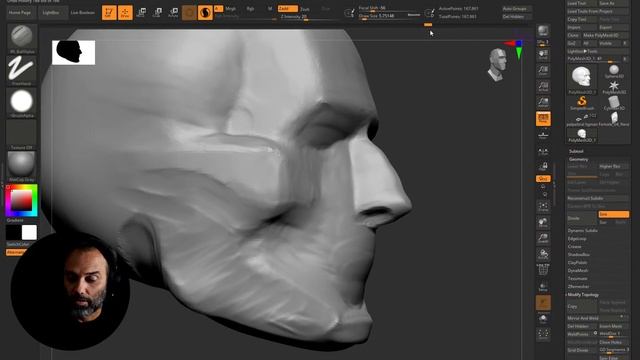Click the Rotate view icon in right shelf

(x=543, y=254)
